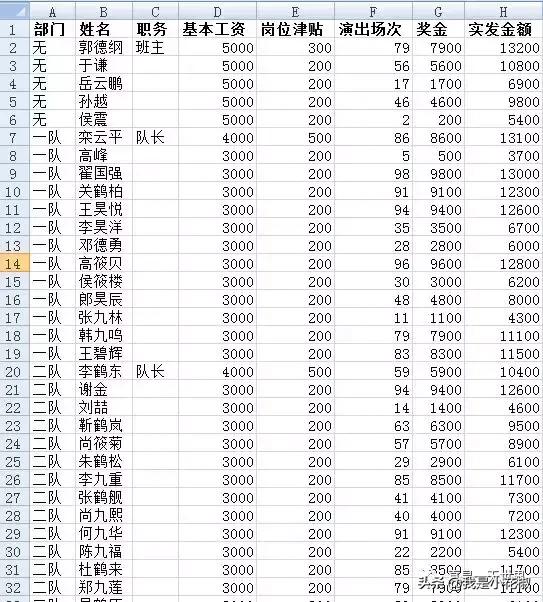Select row 14 header
This screenshot has height=602, width=543.
pos(15,263)
